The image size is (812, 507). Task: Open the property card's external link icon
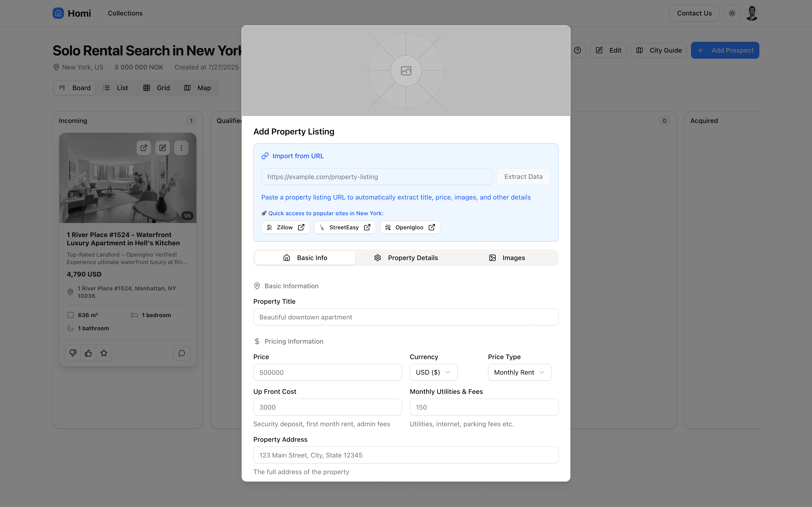(x=144, y=148)
